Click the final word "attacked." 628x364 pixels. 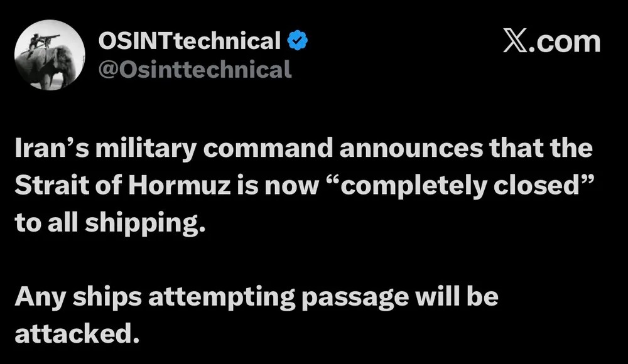(77, 334)
